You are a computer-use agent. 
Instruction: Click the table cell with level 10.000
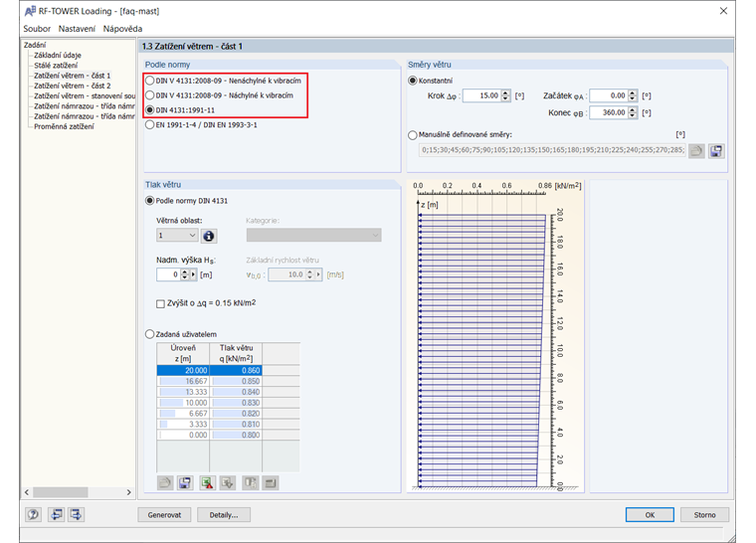pyautogui.click(x=183, y=403)
